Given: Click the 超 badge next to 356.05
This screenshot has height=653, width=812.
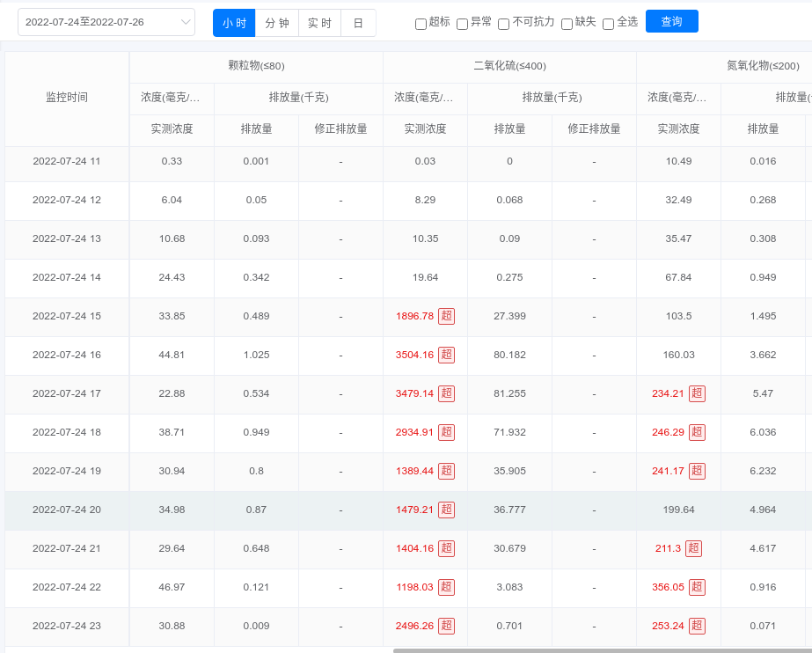Looking at the screenshot, I should point(697,587).
